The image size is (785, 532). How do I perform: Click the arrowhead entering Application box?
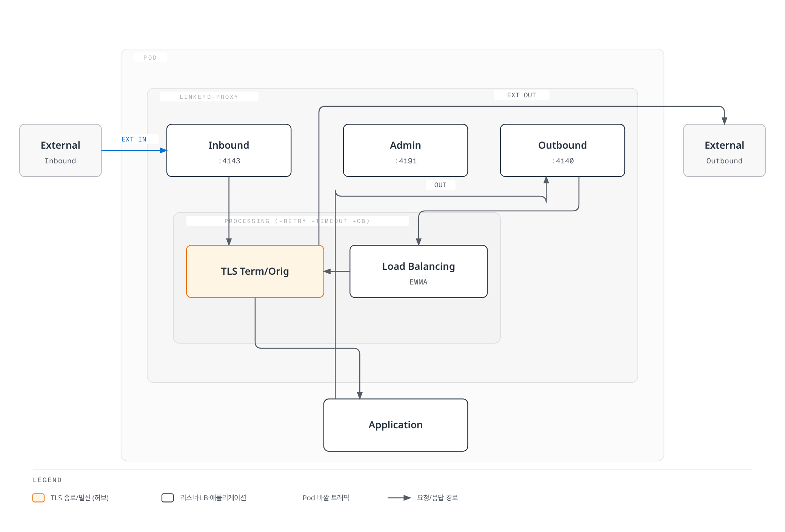360,395
